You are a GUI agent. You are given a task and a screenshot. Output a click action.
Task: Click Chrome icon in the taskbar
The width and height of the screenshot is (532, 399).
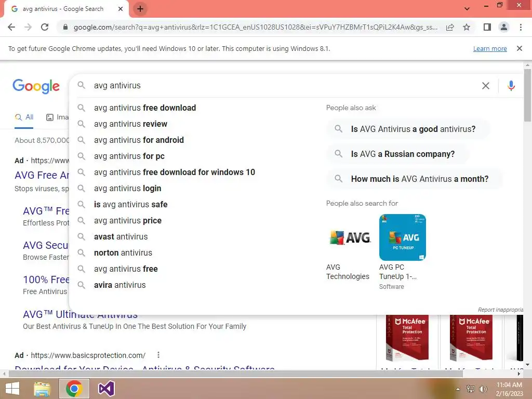[x=74, y=389]
